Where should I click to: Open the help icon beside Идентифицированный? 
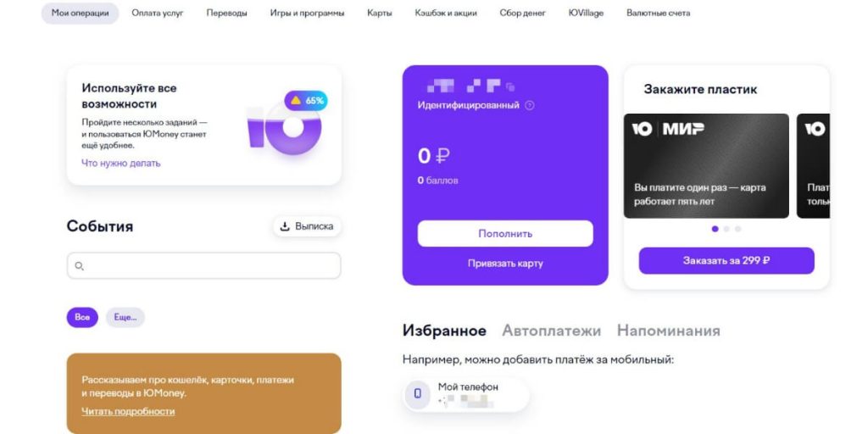[529, 105]
